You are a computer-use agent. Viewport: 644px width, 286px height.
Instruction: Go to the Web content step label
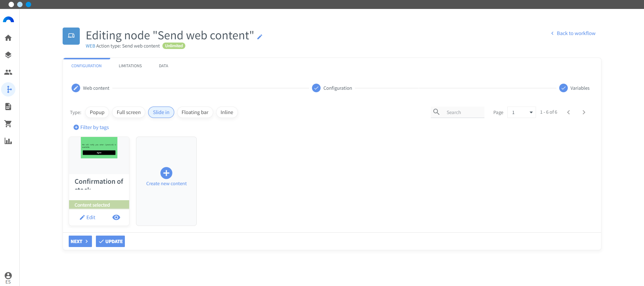pos(96,88)
